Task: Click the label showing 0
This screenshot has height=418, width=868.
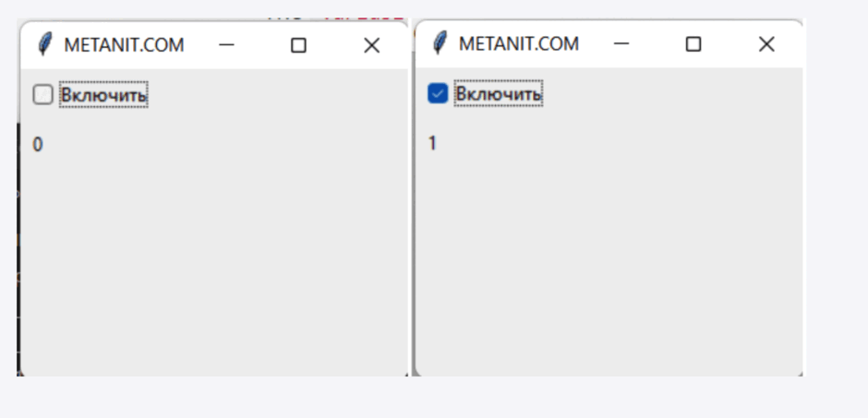Action: point(38,145)
